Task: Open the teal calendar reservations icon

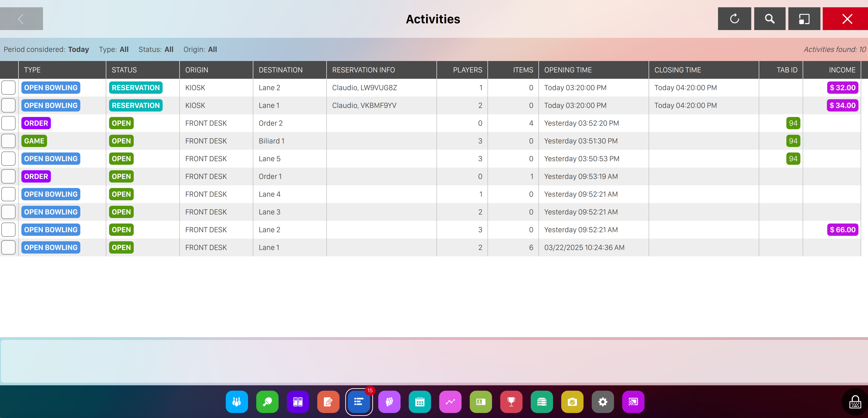Action: pos(419,401)
